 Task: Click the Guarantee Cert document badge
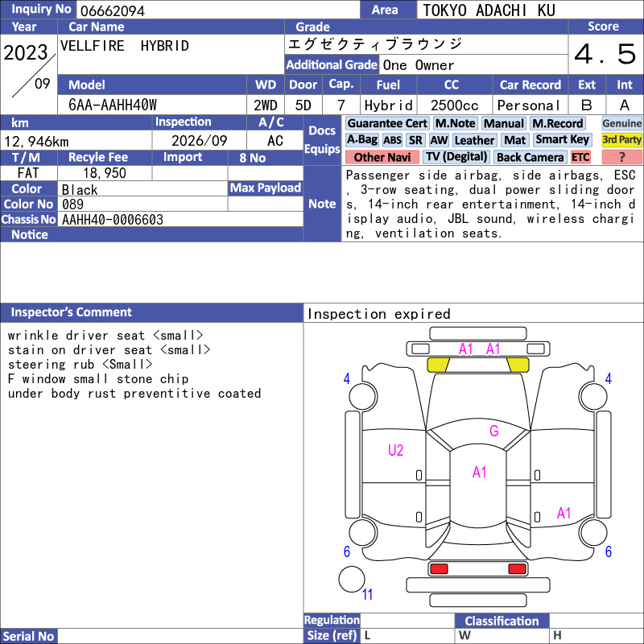[387, 123]
